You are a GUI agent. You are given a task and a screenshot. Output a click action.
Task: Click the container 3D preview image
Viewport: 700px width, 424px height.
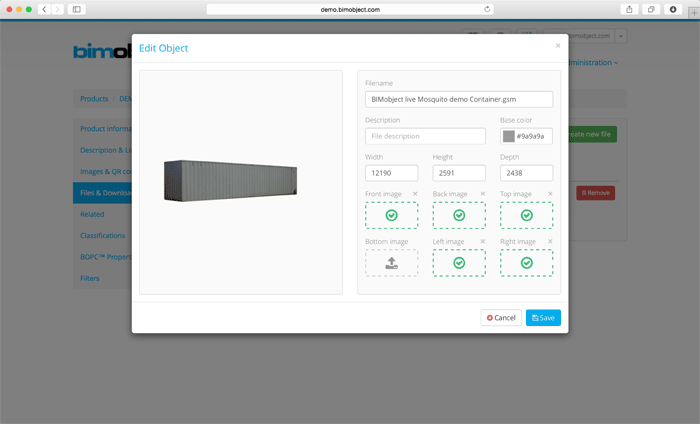coord(230,183)
